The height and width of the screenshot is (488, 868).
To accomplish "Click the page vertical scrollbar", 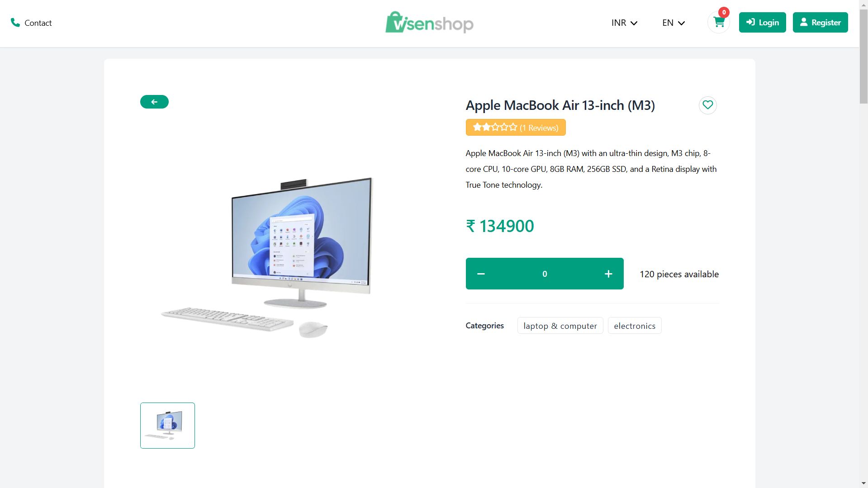I will 863,244.
